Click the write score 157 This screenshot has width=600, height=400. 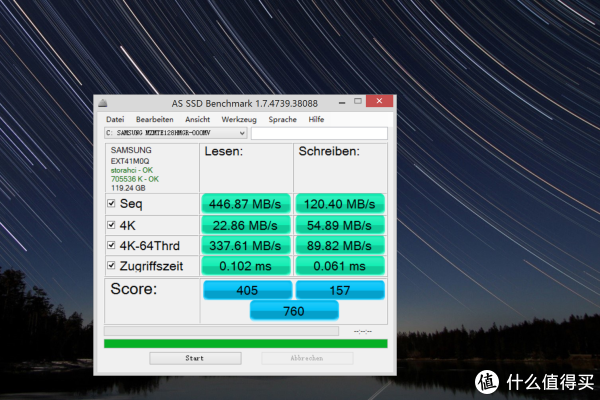point(340,290)
